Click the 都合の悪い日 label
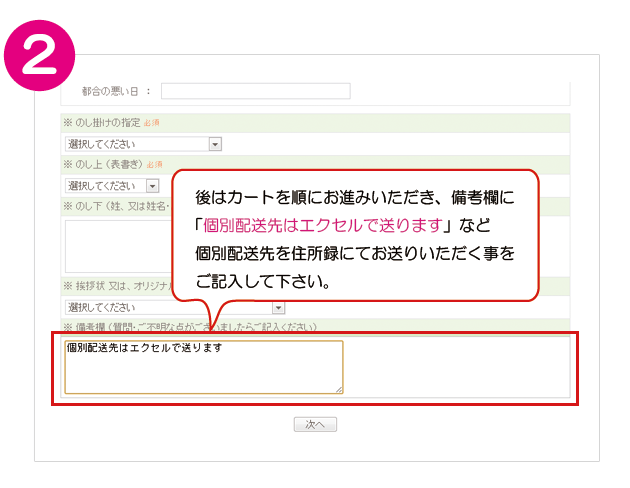Image resolution: width=630 pixels, height=488 pixels. pos(110,92)
